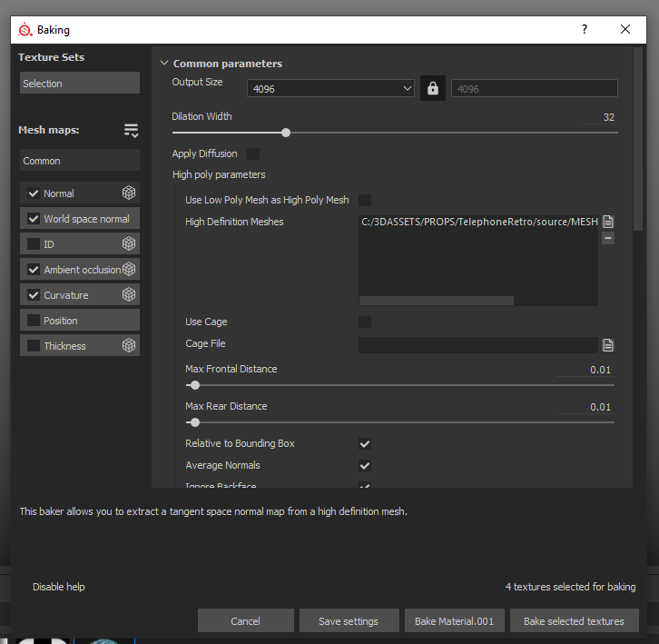Collapse the Common parameters section

tap(164, 64)
